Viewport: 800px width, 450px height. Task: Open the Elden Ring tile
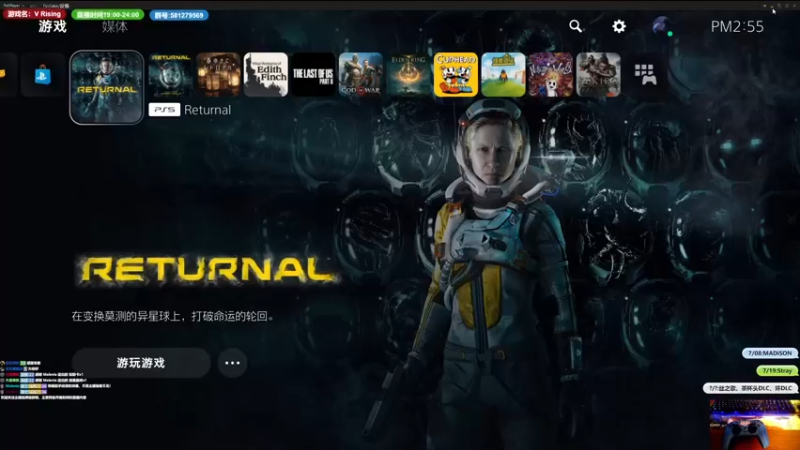pyautogui.click(x=408, y=74)
